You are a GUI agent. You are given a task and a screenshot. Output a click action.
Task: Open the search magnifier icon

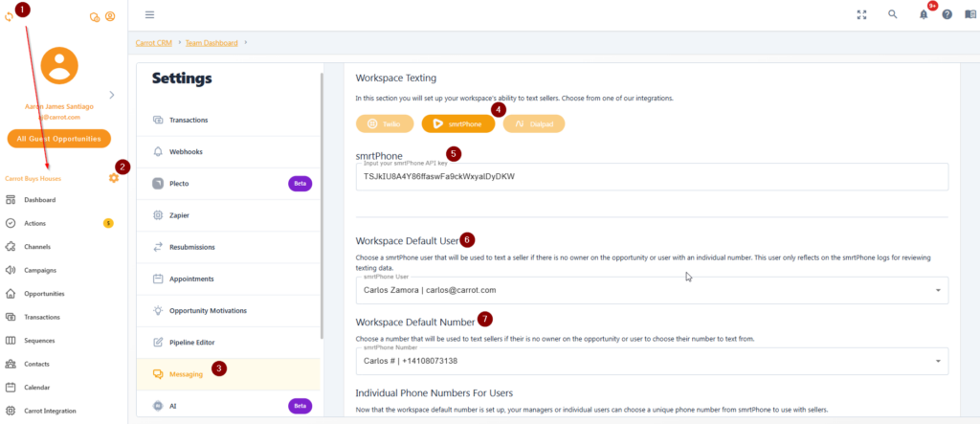(x=893, y=14)
